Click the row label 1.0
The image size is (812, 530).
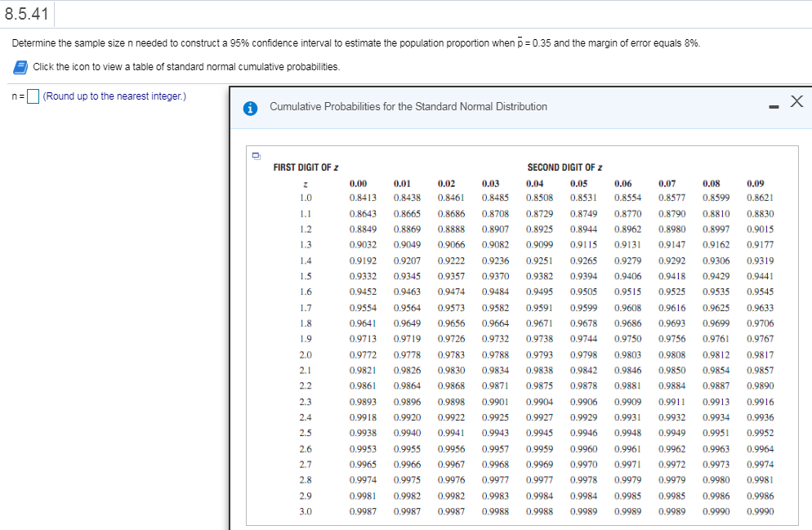pos(306,198)
